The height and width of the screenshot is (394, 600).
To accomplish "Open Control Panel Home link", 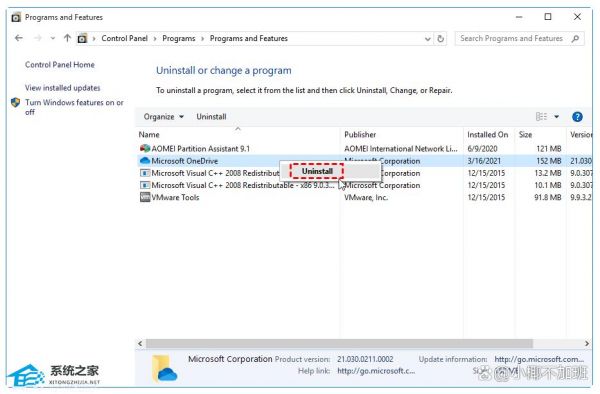I will coord(60,65).
